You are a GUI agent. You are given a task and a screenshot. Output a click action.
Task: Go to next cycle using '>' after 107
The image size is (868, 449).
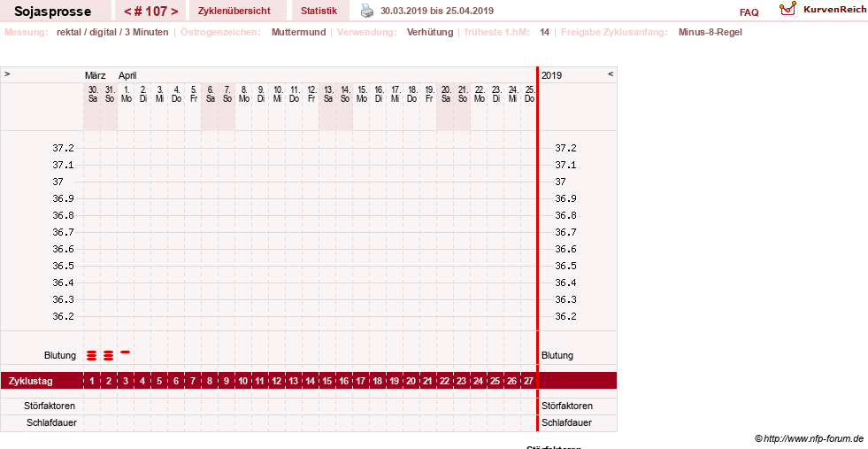click(x=174, y=12)
